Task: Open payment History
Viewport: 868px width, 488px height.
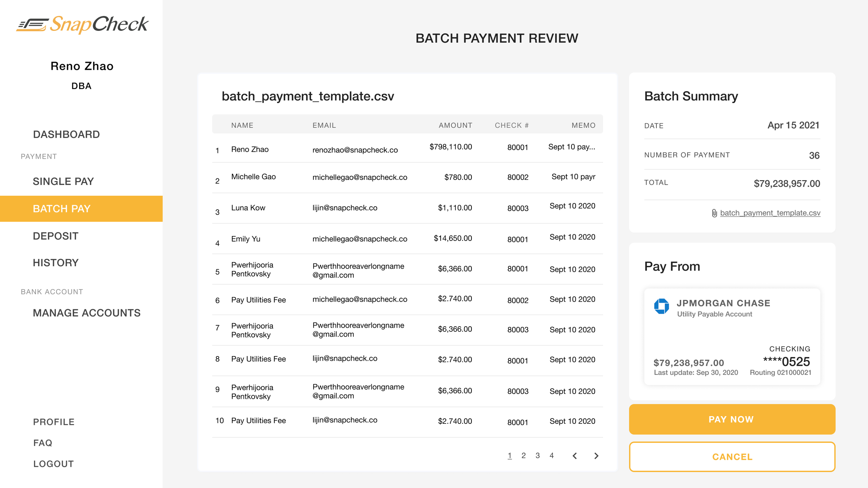Action: coord(56,263)
